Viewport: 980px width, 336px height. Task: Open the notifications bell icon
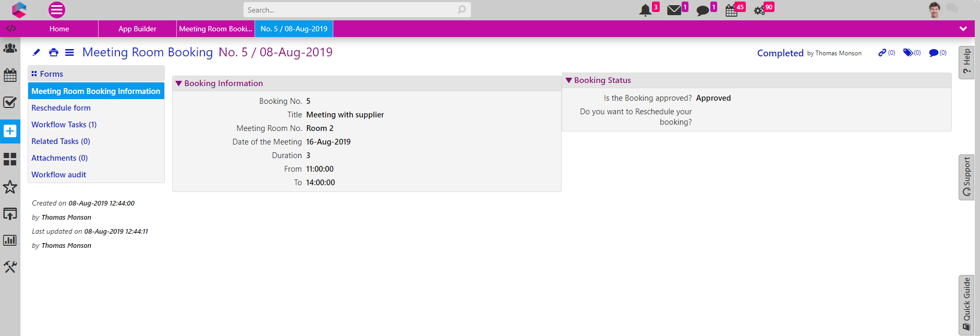(646, 10)
